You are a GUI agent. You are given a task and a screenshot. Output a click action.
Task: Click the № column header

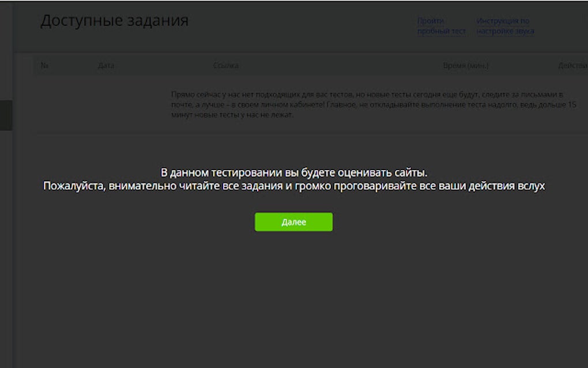click(44, 66)
